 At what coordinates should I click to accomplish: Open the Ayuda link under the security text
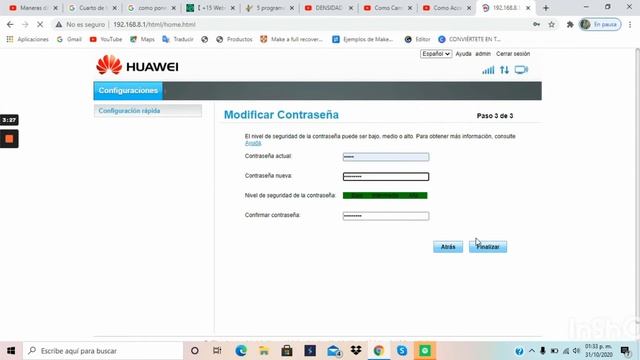[x=253, y=143]
